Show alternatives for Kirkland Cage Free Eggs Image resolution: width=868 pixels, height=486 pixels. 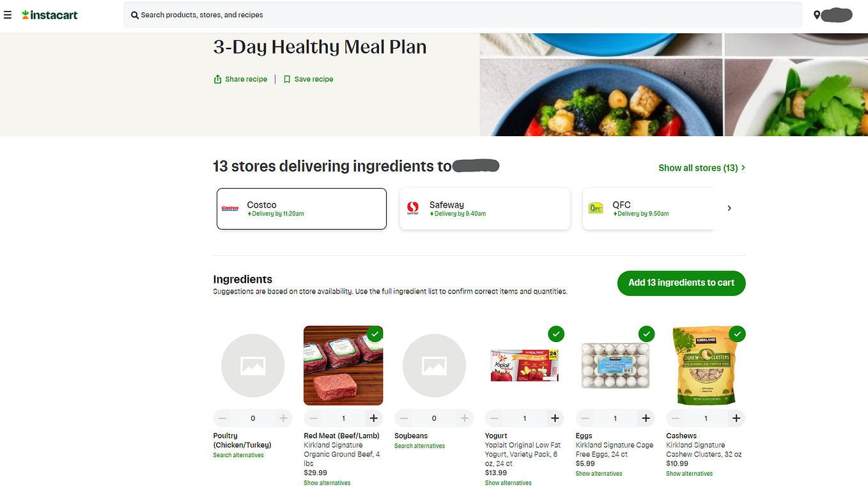point(599,474)
